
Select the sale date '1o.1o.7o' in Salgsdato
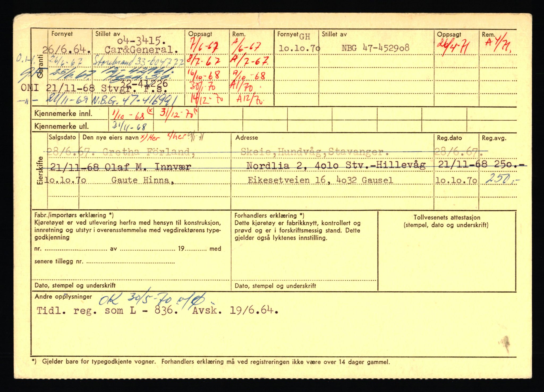pyautogui.click(x=65, y=180)
